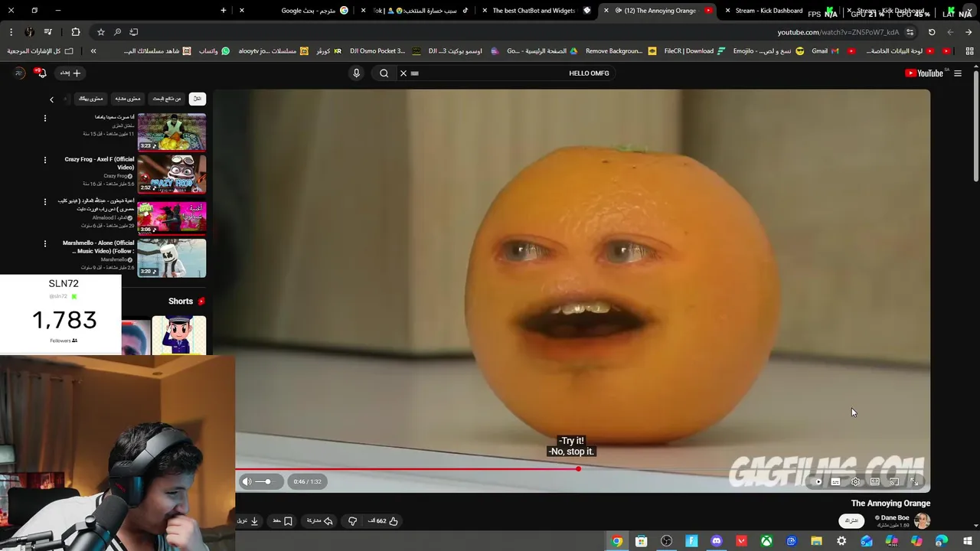Open the FileCR Download bookmark
Viewport: 980px width, 551px height.
tap(694, 51)
